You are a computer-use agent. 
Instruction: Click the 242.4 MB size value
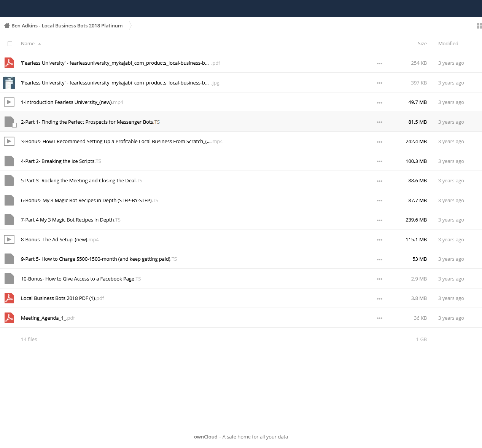(416, 142)
